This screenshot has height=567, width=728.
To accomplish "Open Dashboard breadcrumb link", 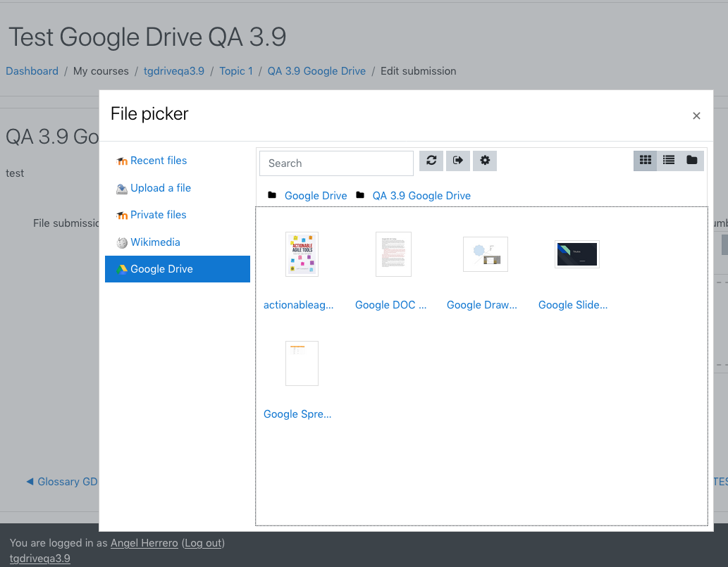I will click(32, 71).
